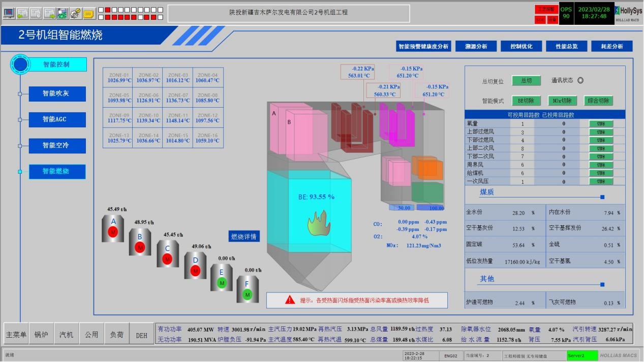
Task: Click the flame icon in furnace
Action: pos(319,224)
